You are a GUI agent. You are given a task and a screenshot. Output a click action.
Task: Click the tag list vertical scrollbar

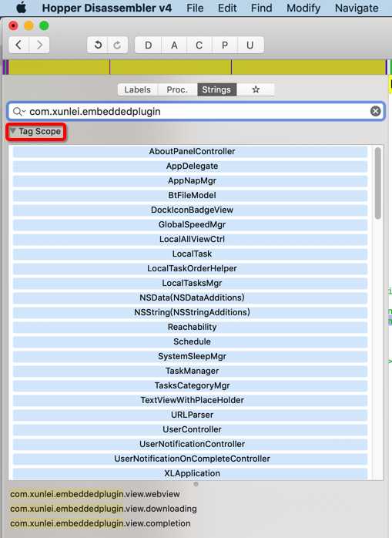tap(378, 183)
